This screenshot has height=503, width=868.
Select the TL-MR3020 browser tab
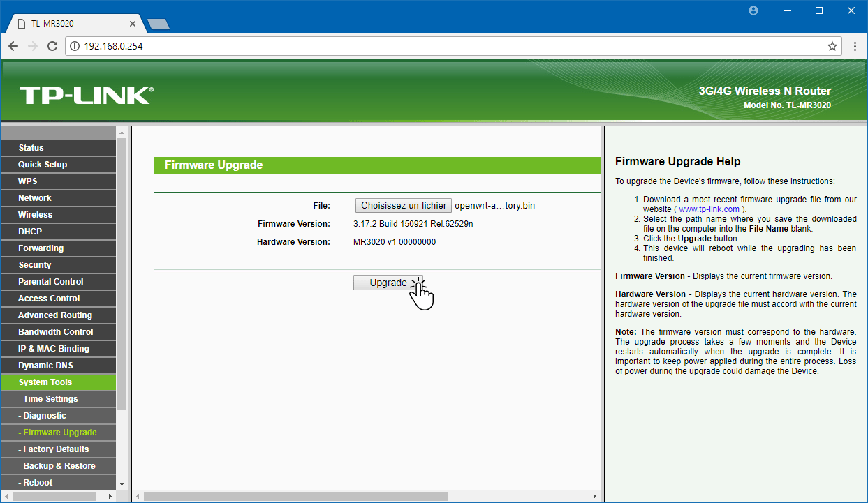pyautogui.click(x=74, y=24)
